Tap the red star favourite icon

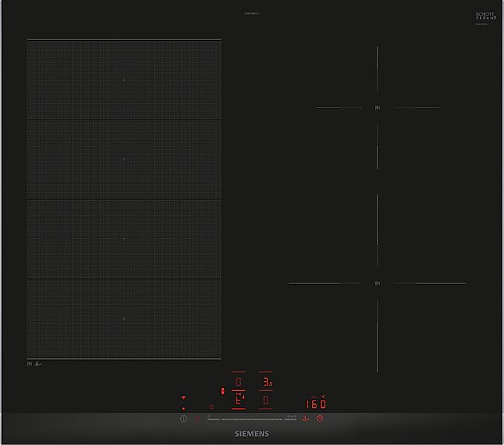(211, 406)
